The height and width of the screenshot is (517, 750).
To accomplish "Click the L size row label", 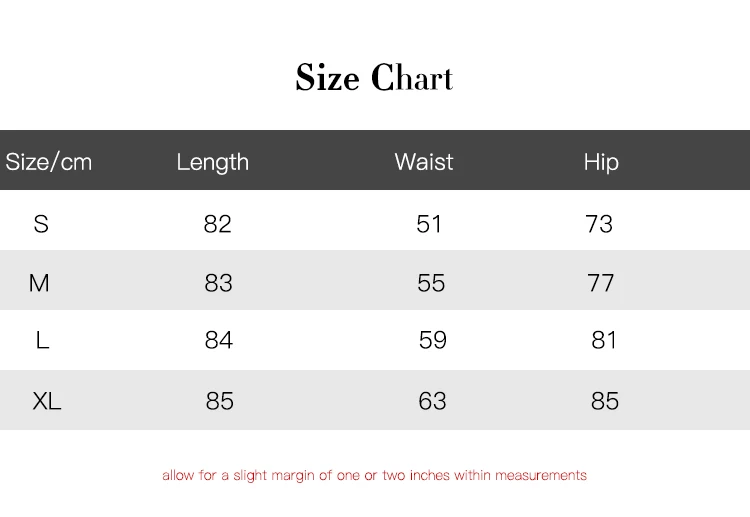I will 42,341.
